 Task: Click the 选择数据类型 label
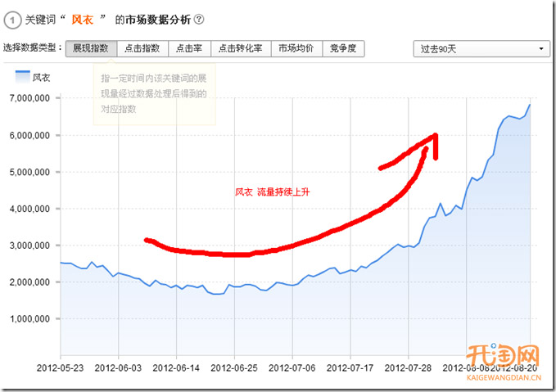32,47
